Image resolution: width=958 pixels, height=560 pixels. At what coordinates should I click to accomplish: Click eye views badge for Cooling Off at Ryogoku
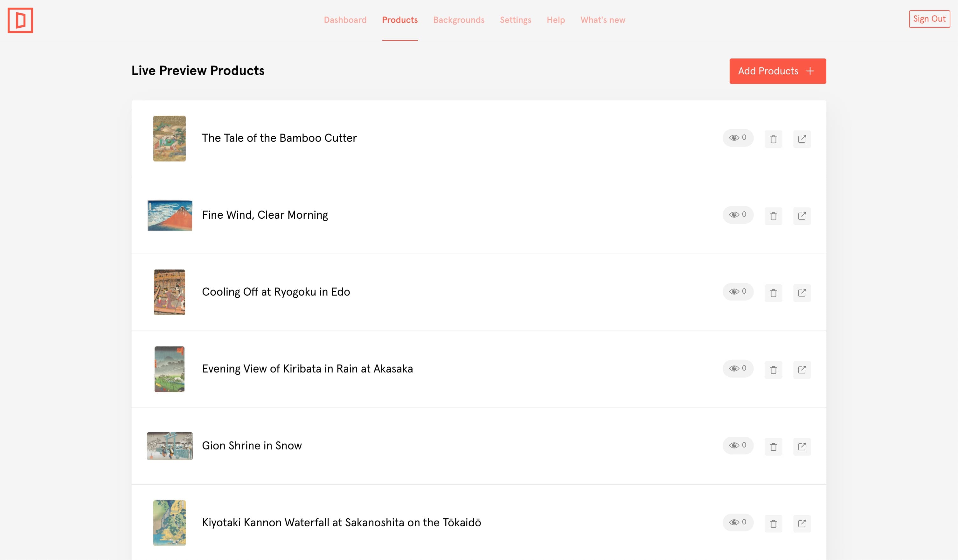pos(738,291)
